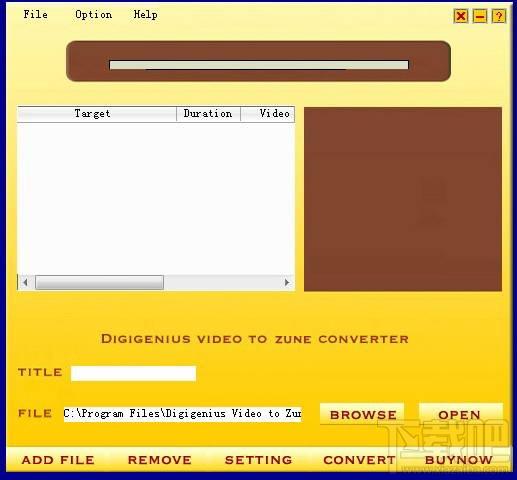Click the TITLE input field
The width and height of the screenshot is (517, 480).
coord(133,373)
